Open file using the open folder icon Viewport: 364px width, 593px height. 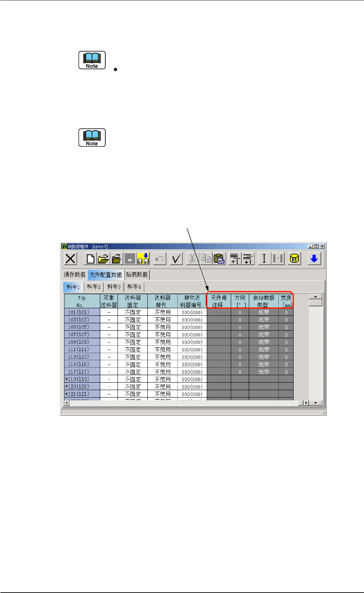coord(103,259)
